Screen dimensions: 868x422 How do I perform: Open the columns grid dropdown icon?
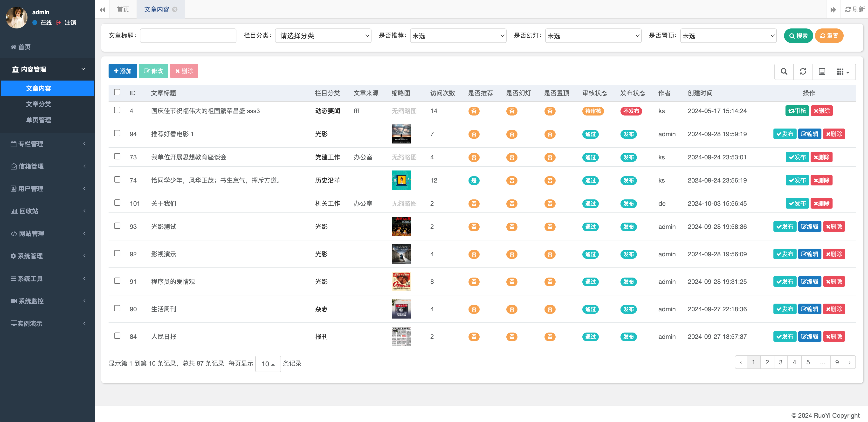[x=843, y=71]
